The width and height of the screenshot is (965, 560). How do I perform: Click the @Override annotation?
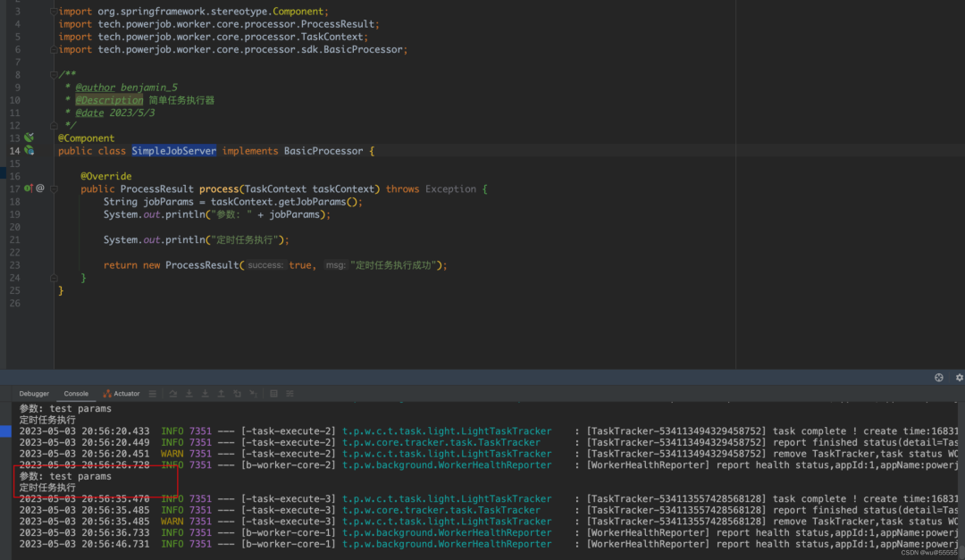pyautogui.click(x=105, y=176)
